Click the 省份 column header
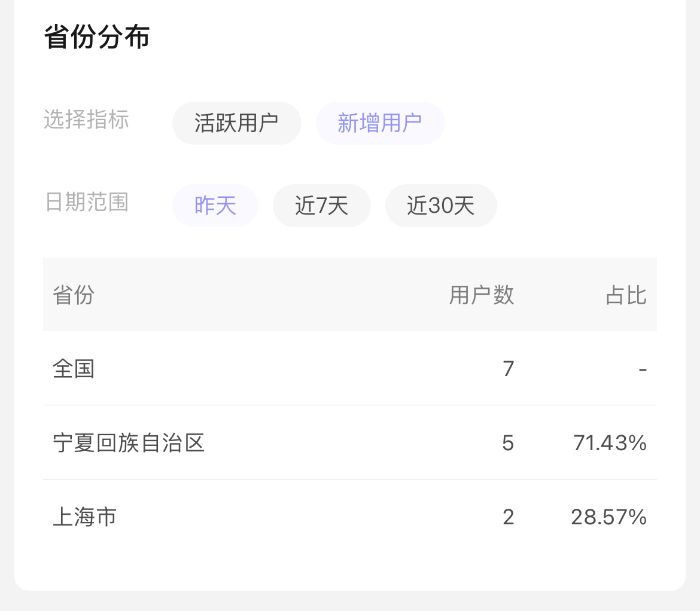 tap(74, 295)
